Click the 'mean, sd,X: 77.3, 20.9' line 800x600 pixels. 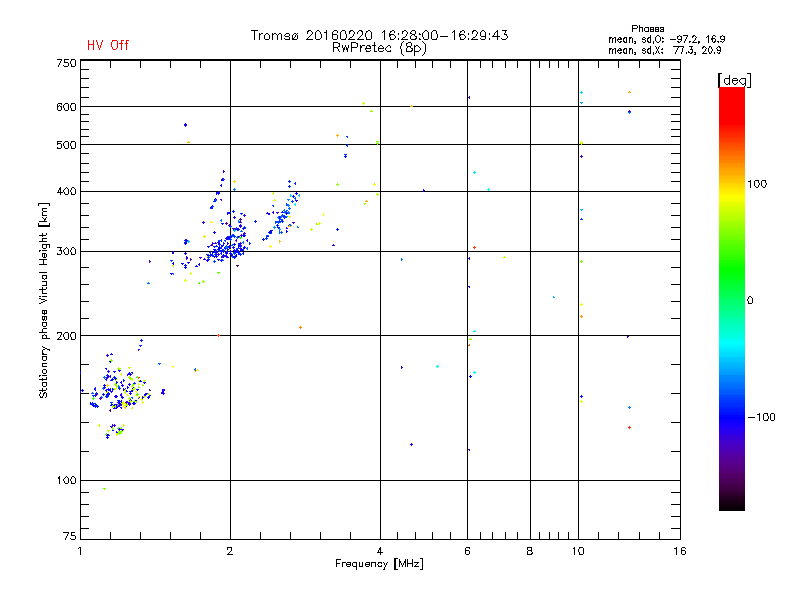(x=664, y=50)
